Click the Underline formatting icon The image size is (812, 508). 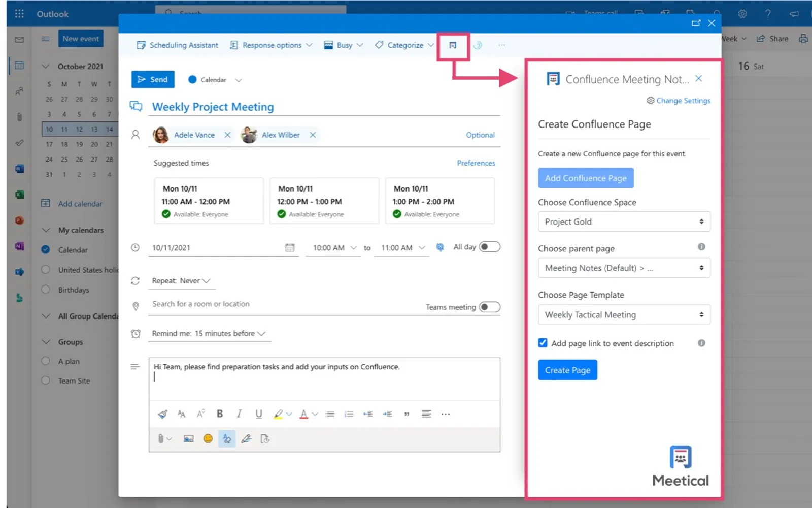pyautogui.click(x=259, y=414)
